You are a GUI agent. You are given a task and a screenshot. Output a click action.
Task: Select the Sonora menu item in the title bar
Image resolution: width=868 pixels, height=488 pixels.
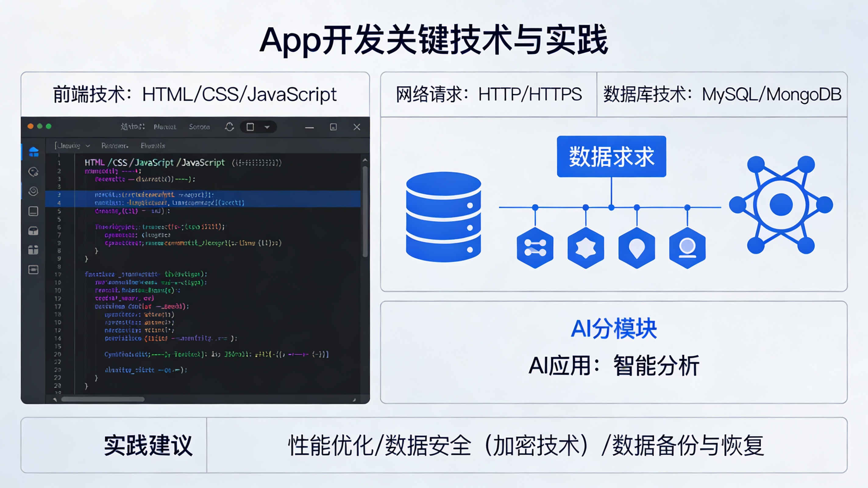point(199,127)
